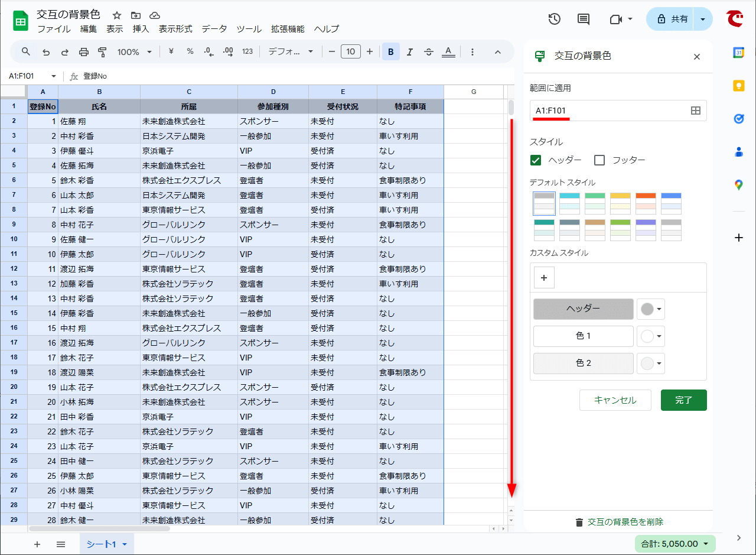The image size is (756, 555).
Task: Open the 色 1 color dropdown
Action: pyautogui.click(x=651, y=336)
